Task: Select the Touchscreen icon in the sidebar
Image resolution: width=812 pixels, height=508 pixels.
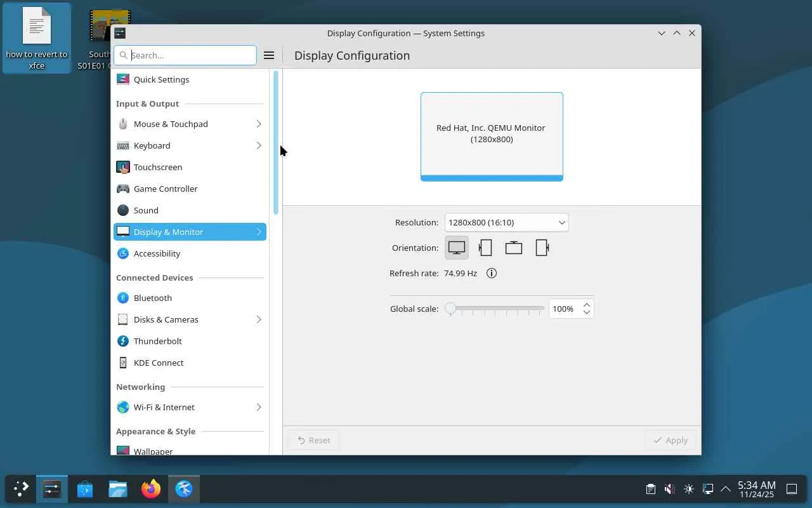Action: point(123,167)
